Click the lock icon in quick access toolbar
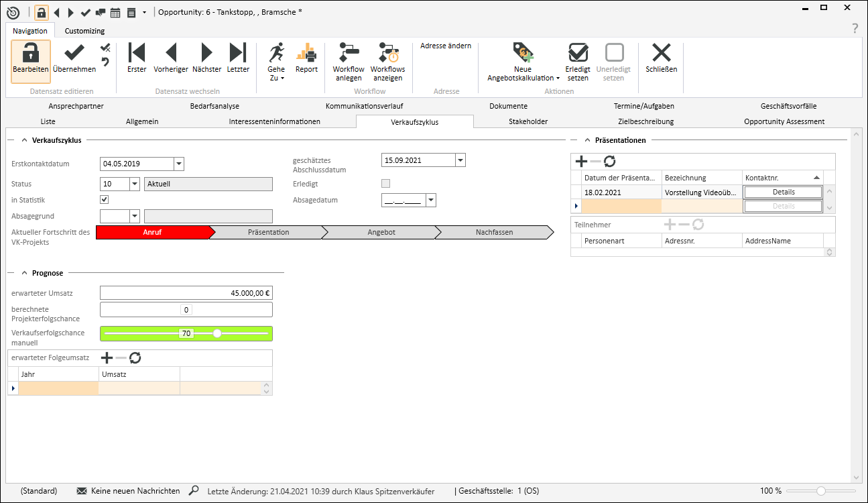868x503 pixels. (42, 12)
